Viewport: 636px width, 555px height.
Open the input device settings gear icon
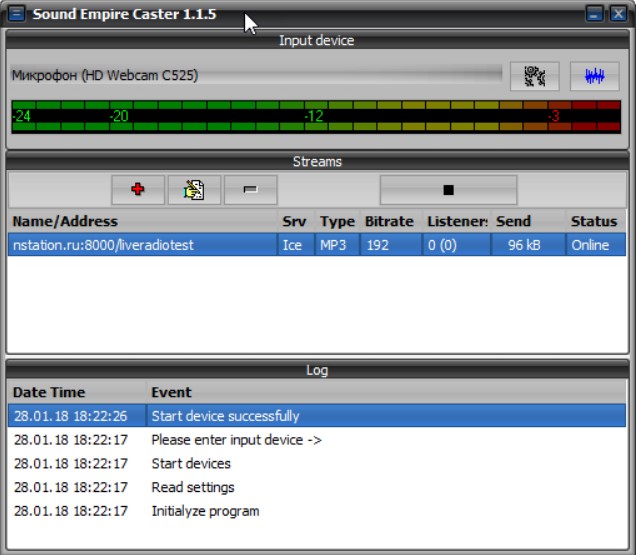pos(534,76)
